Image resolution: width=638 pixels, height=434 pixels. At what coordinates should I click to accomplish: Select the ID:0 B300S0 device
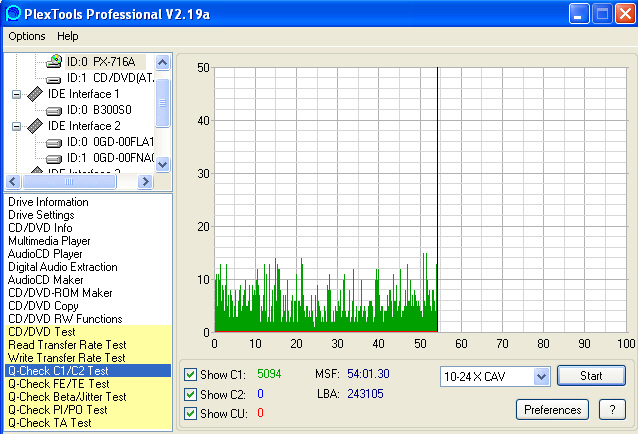tap(99, 110)
